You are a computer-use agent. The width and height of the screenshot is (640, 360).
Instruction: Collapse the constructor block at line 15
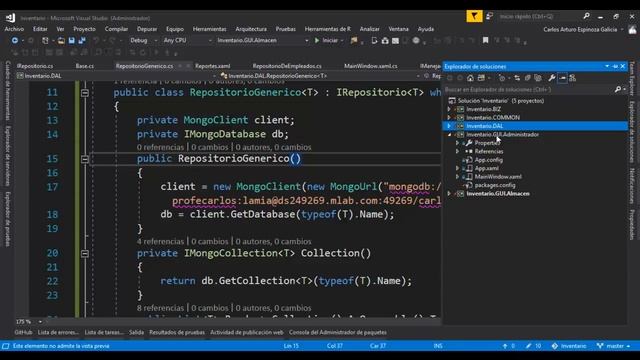click(x=85, y=159)
